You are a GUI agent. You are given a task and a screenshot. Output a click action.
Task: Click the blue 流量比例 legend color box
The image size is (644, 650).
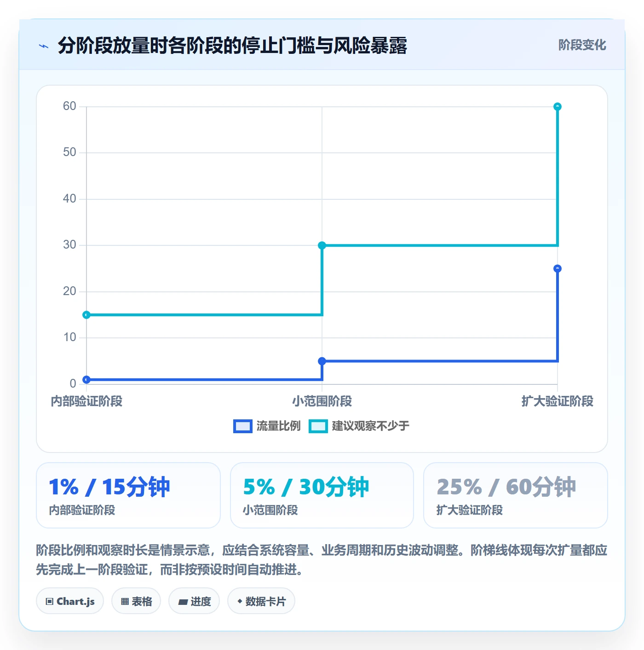[x=243, y=426]
